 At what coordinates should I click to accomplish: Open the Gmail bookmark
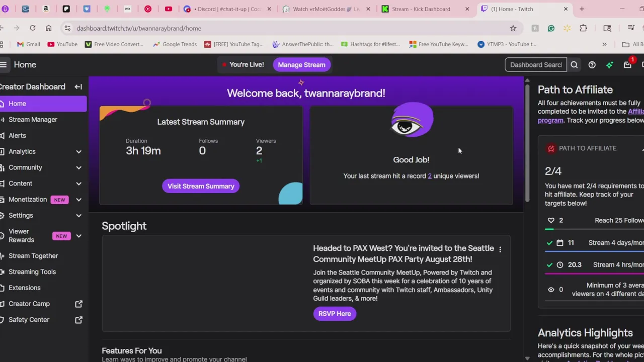(x=28, y=44)
